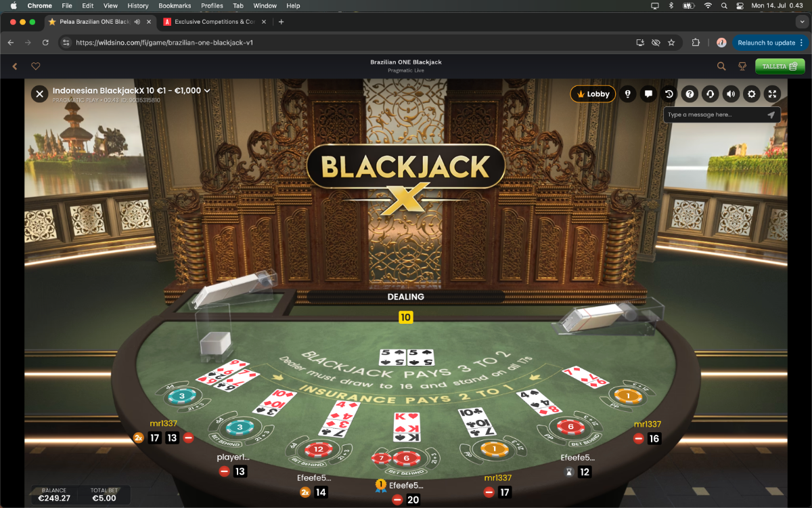812x508 pixels.
Task: Go back using the header chevron
Action: click(x=15, y=66)
